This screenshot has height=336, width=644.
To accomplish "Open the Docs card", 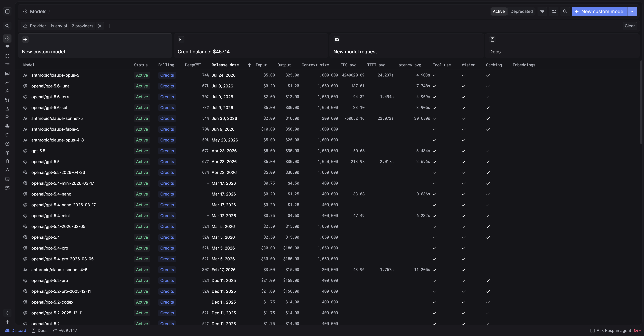I will pos(562,46).
